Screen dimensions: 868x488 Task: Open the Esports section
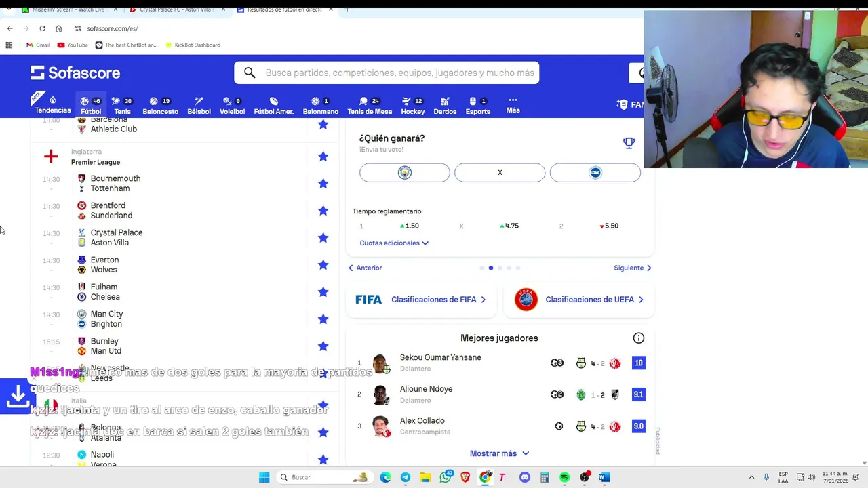[x=478, y=105]
